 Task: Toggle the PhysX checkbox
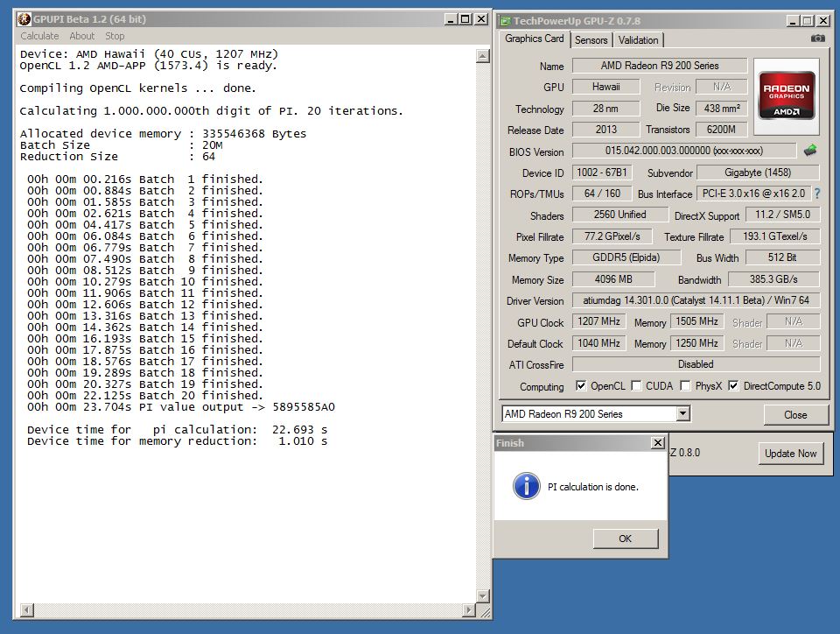coord(685,386)
